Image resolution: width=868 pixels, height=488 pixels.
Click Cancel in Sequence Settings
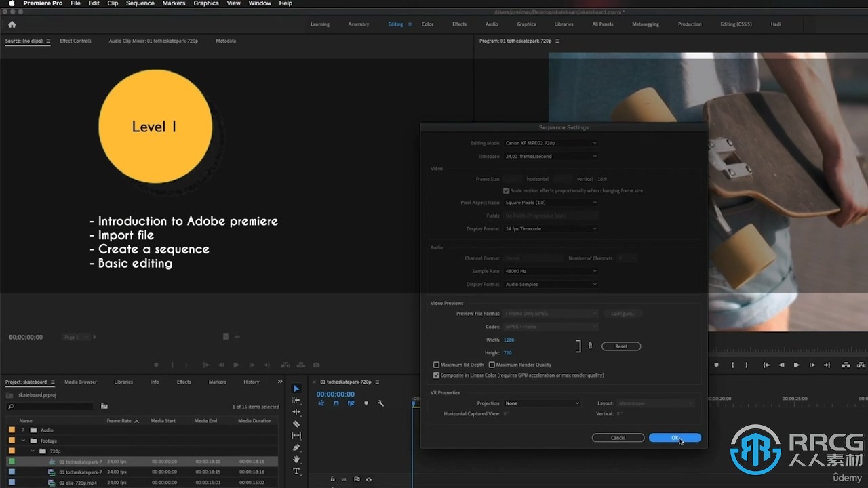coord(618,438)
